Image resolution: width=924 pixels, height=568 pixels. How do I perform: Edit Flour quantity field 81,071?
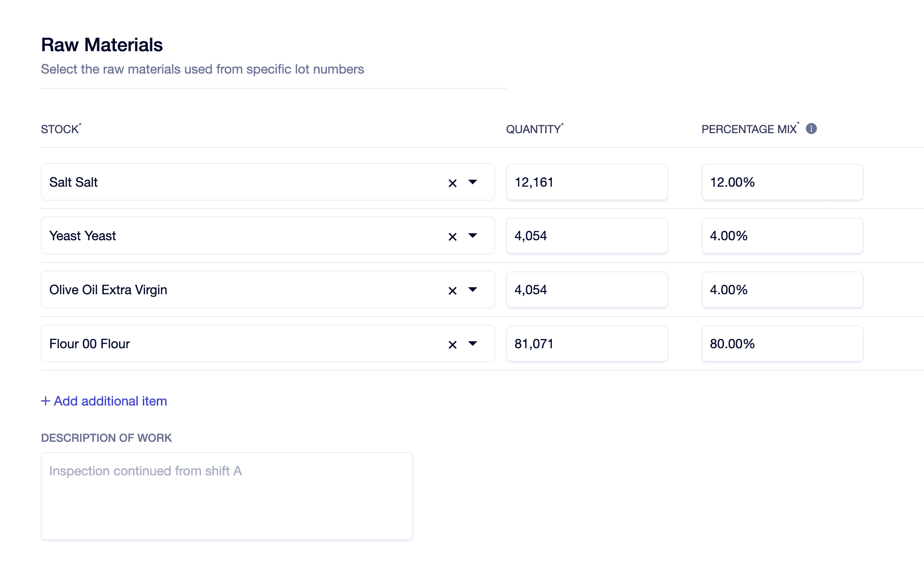[x=586, y=344]
